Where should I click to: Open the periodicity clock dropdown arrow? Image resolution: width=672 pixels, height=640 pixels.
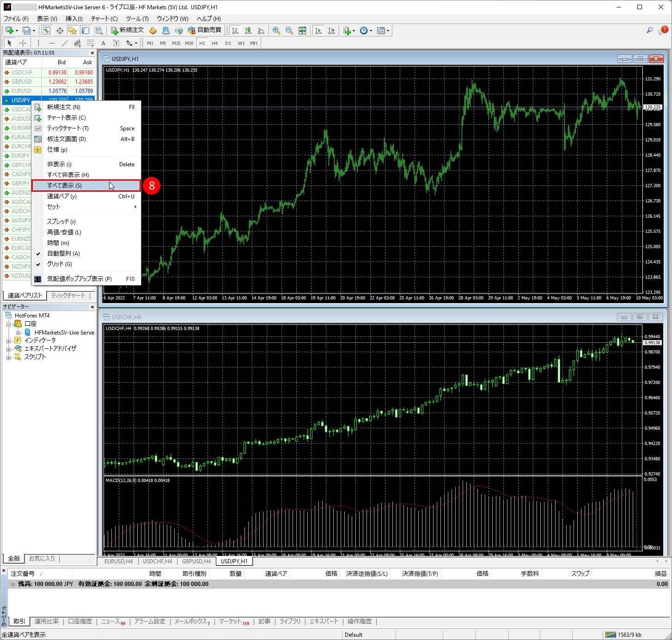pyautogui.click(x=371, y=31)
